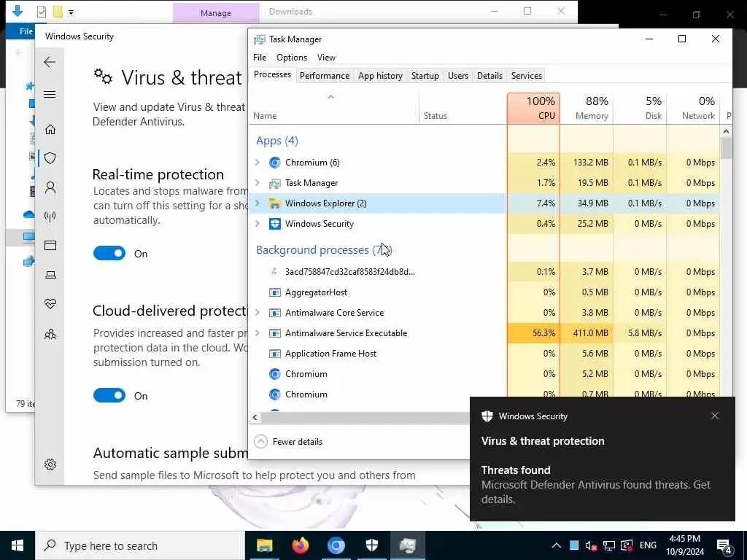This screenshot has width=747, height=560.
Task: Click the Task Manager taskbar icon
Action: click(408, 545)
